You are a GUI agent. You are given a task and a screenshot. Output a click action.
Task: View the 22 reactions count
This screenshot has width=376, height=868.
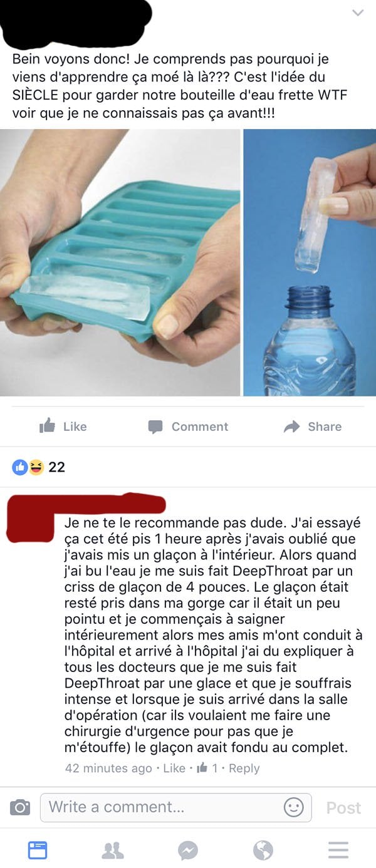click(x=56, y=467)
